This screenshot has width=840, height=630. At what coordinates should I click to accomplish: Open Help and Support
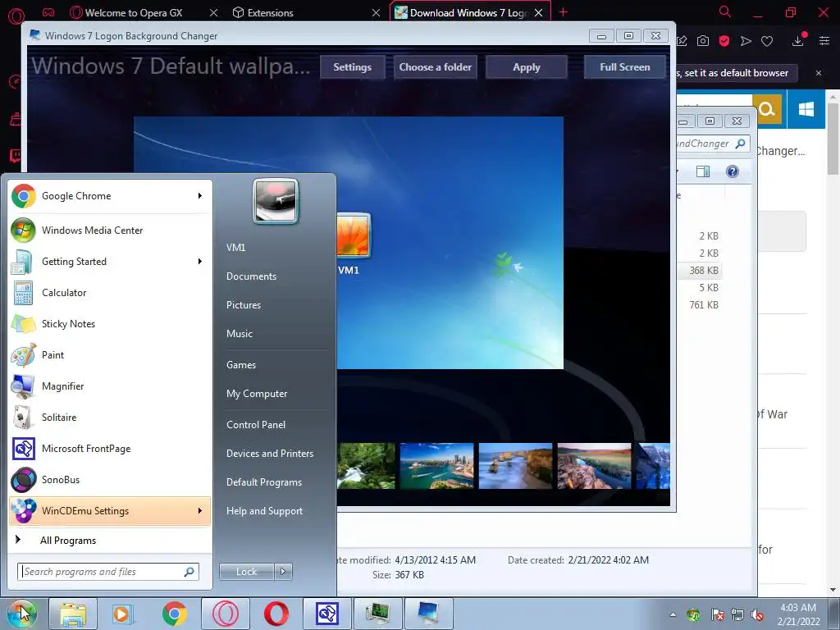coord(265,511)
